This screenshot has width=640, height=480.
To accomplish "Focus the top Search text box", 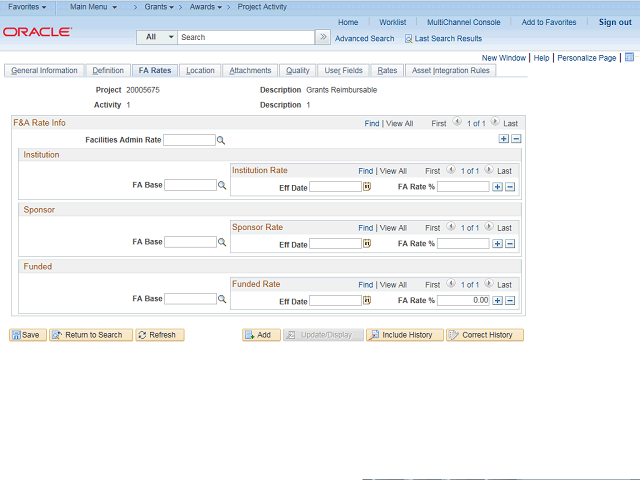I will [x=246, y=37].
